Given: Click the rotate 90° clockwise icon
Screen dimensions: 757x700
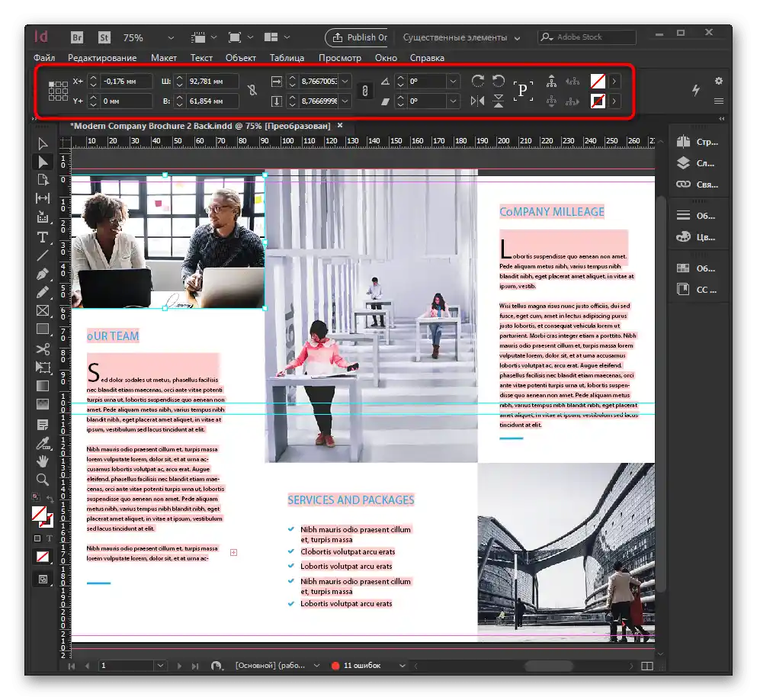Looking at the screenshot, I should (478, 81).
